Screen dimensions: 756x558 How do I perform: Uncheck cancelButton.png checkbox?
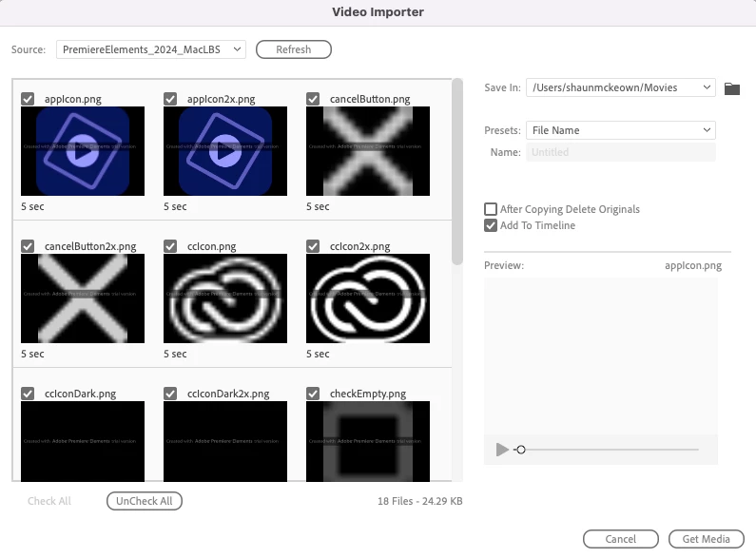313,99
